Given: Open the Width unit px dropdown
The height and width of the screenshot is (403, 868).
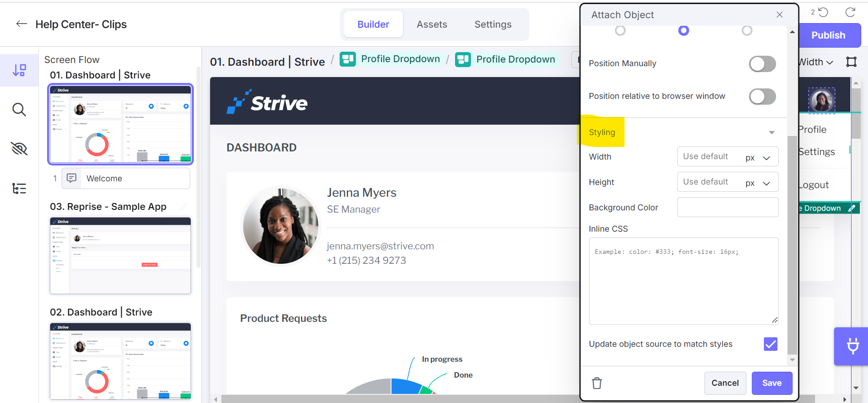Looking at the screenshot, I should click(758, 157).
